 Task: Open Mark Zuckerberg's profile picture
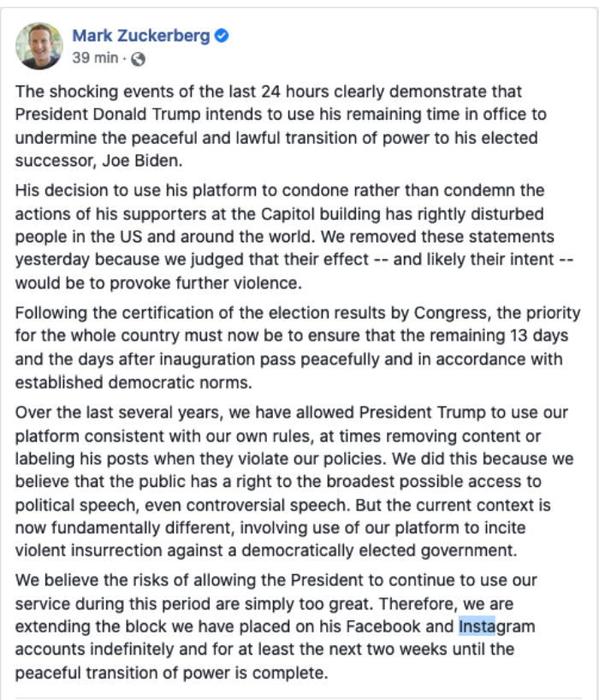click(39, 46)
